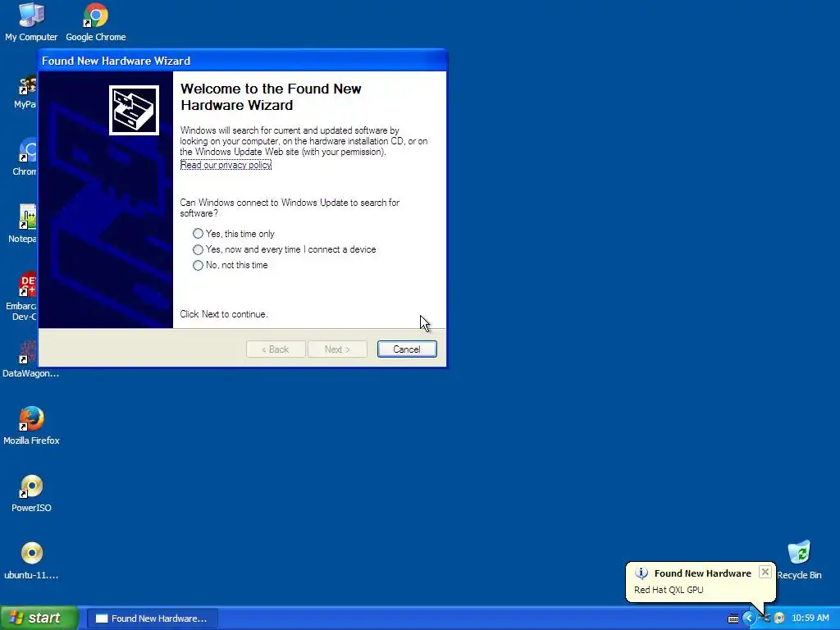Screen dimensions: 840x630
Task: Select the DataWagon desktop shortcut
Action: [x=30, y=359]
